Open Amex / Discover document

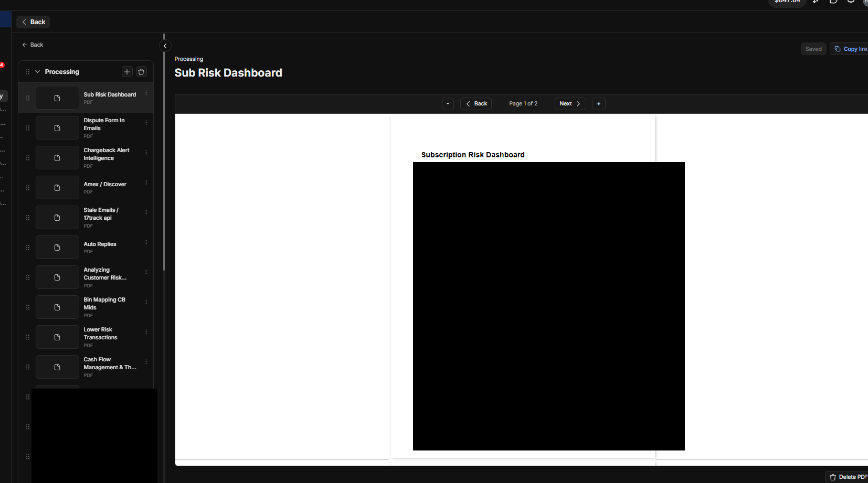click(x=86, y=188)
